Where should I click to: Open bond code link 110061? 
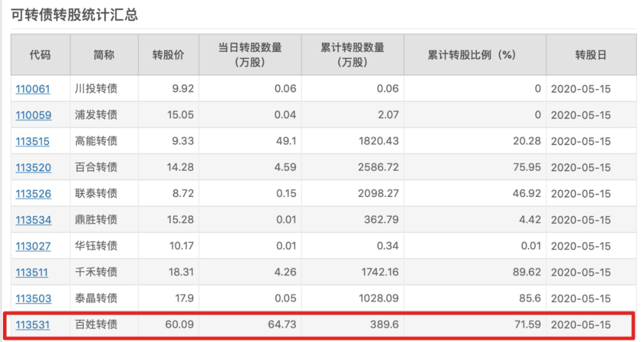click(33, 89)
